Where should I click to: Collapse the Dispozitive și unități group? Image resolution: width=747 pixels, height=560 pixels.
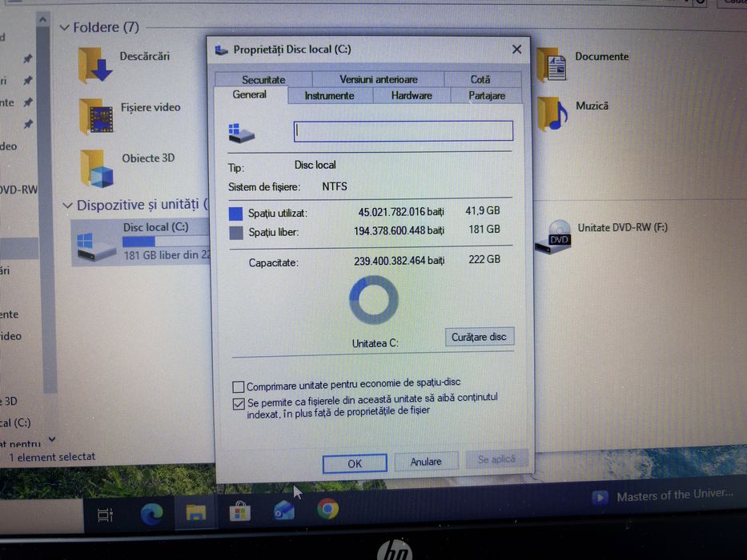67,206
